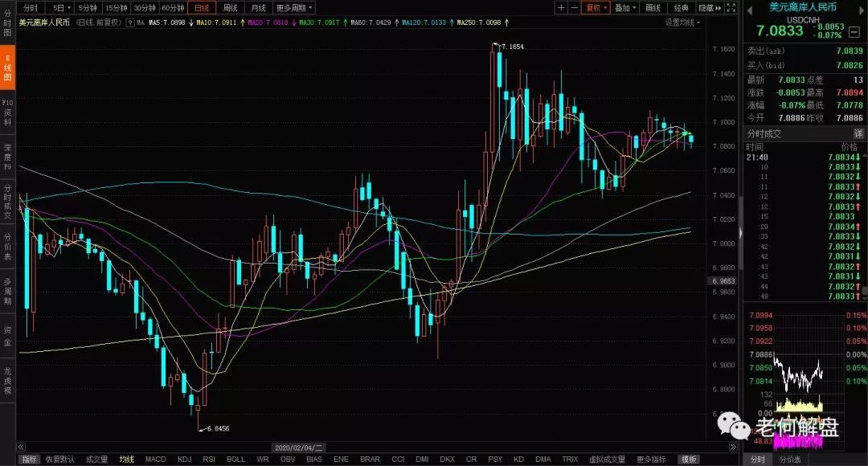Open F10资料 in left sidebar
The width and height of the screenshot is (868, 466).
click(7, 112)
